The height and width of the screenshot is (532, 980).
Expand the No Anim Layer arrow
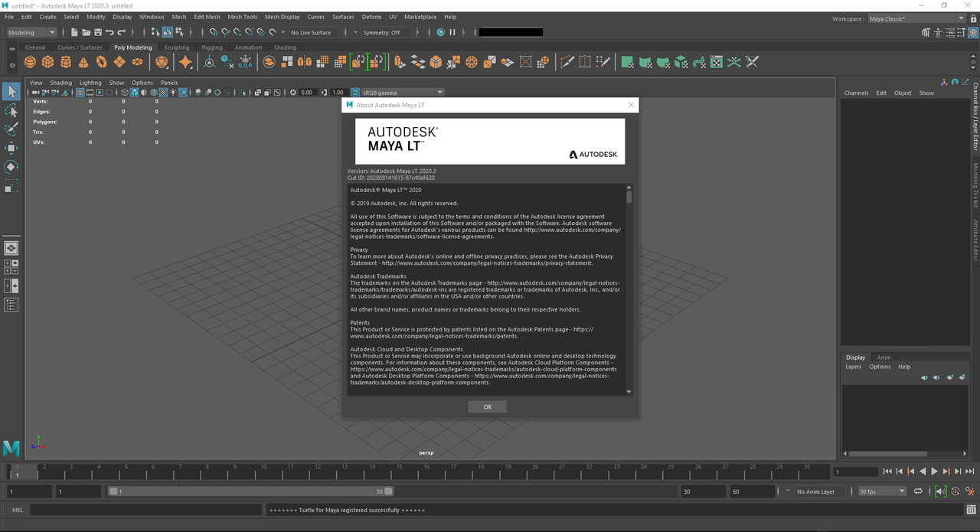pyautogui.click(x=789, y=491)
